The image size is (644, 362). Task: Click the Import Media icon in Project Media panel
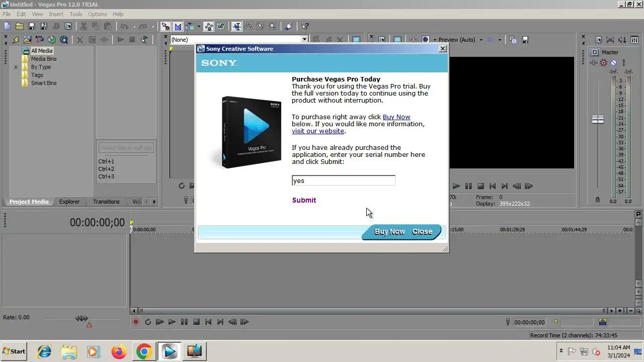point(27,39)
